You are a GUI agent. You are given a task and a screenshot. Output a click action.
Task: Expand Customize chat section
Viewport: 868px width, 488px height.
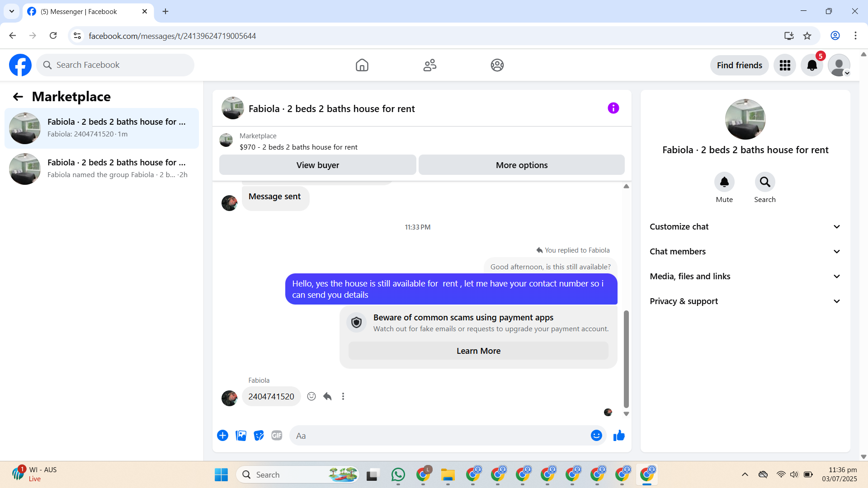pos(745,227)
